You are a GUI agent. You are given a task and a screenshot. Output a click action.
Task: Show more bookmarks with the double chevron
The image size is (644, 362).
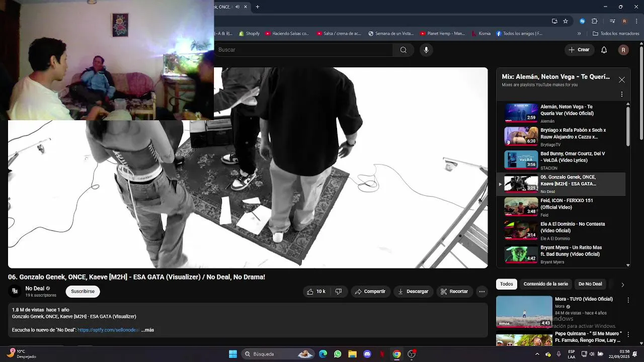coord(579,34)
